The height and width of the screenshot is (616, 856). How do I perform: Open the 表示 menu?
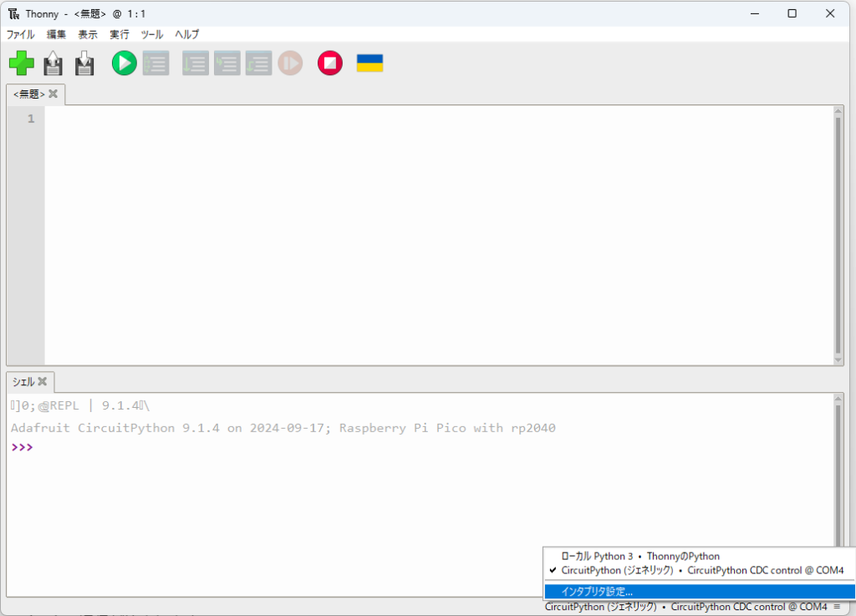(88, 34)
